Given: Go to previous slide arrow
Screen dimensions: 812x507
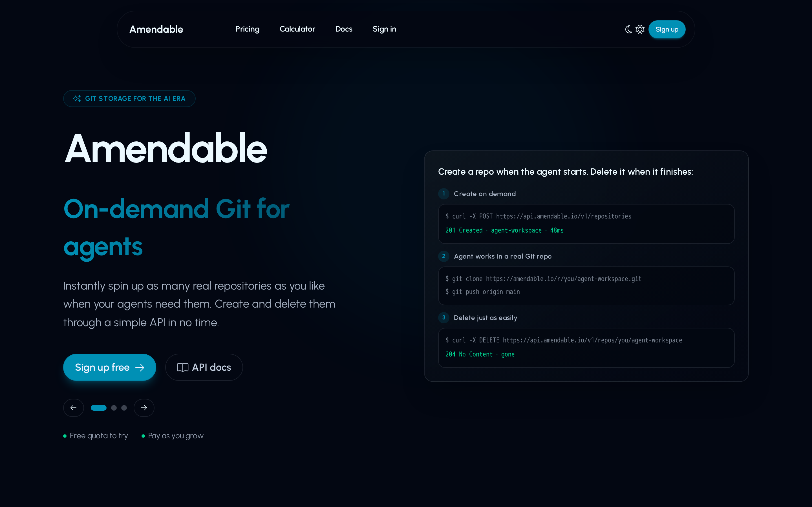Looking at the screenshot, I should (74, 408).
